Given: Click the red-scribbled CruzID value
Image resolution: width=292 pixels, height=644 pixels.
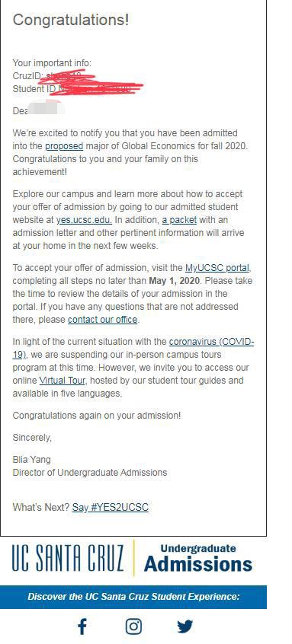Looking at the screenshot, I should [x=69, y=76].
